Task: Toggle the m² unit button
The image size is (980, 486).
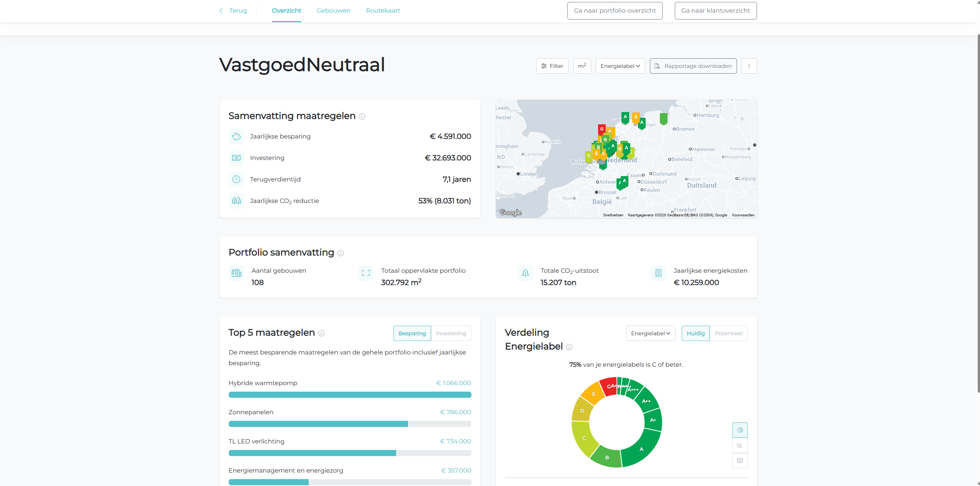Action: coord(582,66)
